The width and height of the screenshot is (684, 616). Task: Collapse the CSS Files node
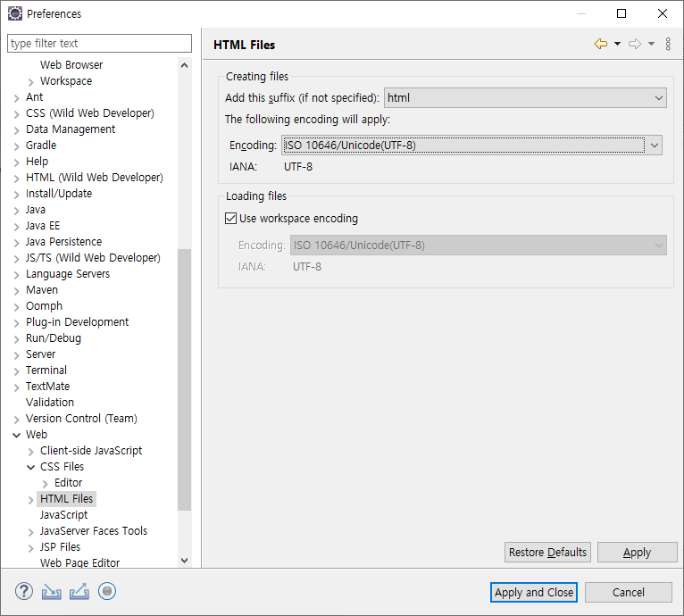click(30, 467)
